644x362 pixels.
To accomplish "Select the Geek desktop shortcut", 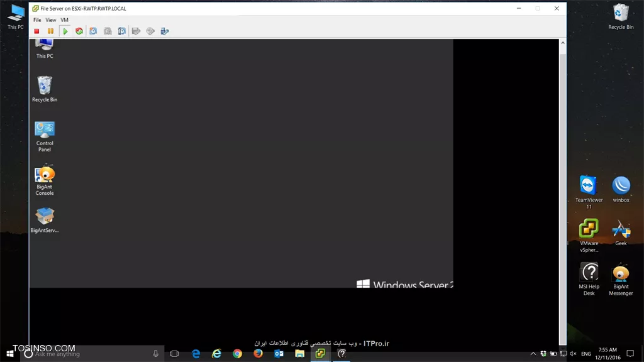I will 621,233.
